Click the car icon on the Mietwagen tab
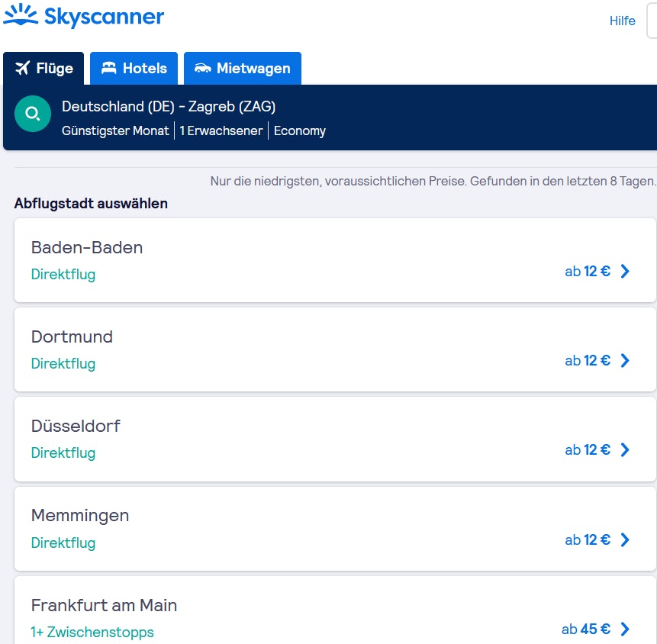 click(203, 68)
